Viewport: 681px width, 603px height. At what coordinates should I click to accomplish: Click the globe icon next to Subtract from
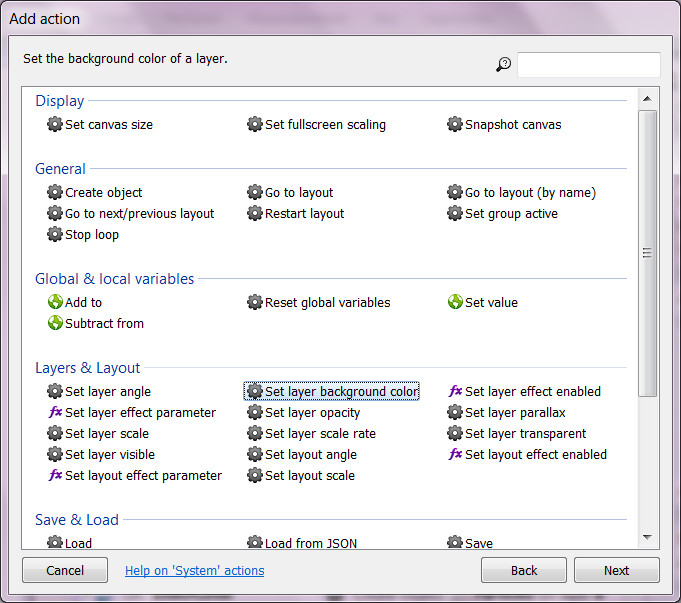pos(55,323)
